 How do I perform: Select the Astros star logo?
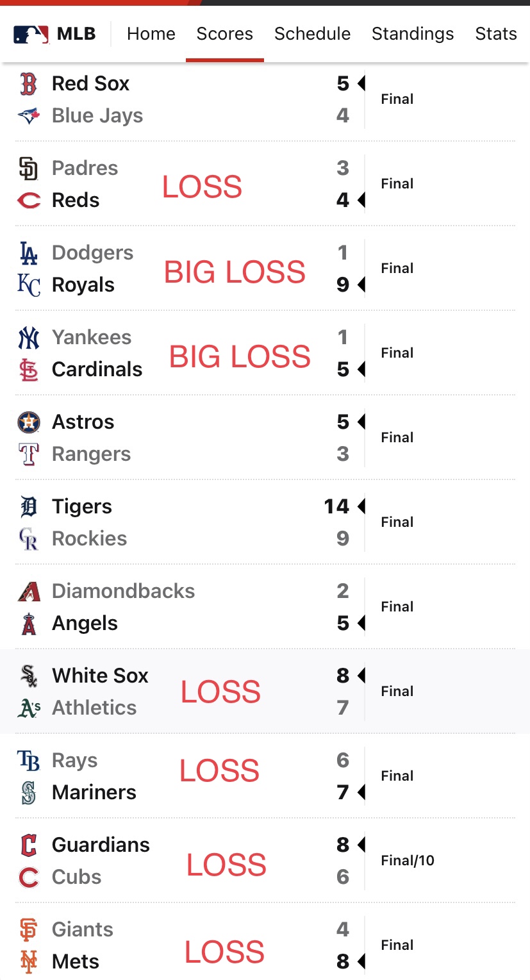click(x=29, y=422)
